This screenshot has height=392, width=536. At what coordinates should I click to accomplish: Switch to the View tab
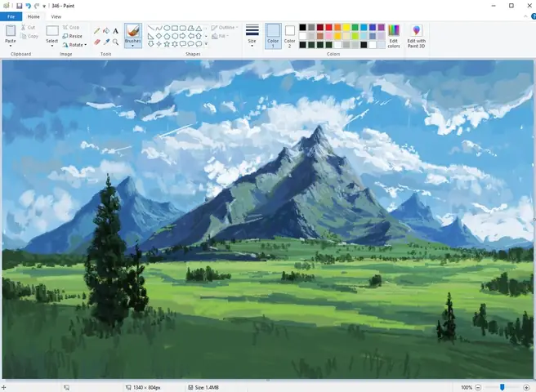[56, 16]
